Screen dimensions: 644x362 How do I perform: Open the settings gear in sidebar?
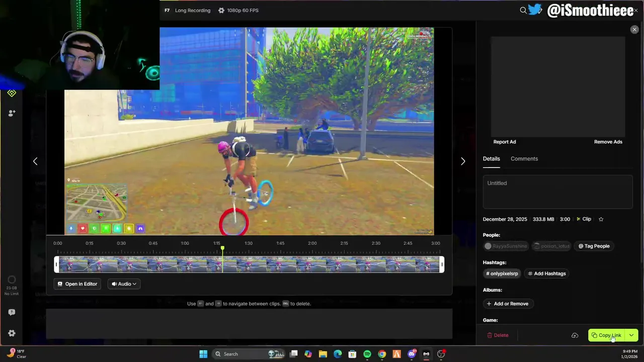(x=12, y=333)
